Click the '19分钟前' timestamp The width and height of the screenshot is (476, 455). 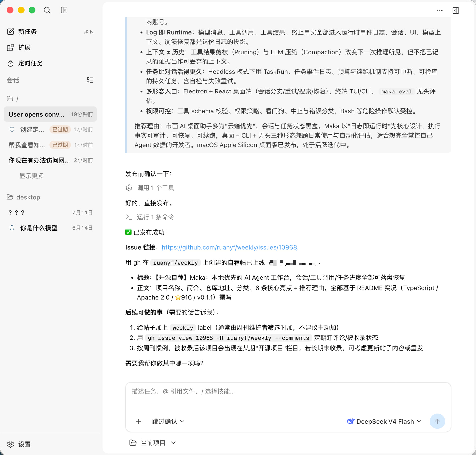tap(82, 114)
